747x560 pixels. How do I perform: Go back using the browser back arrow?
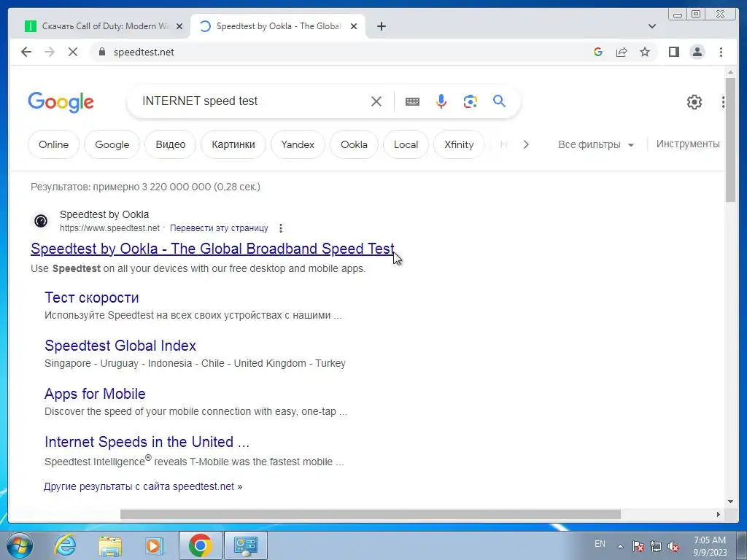(26, 52)
